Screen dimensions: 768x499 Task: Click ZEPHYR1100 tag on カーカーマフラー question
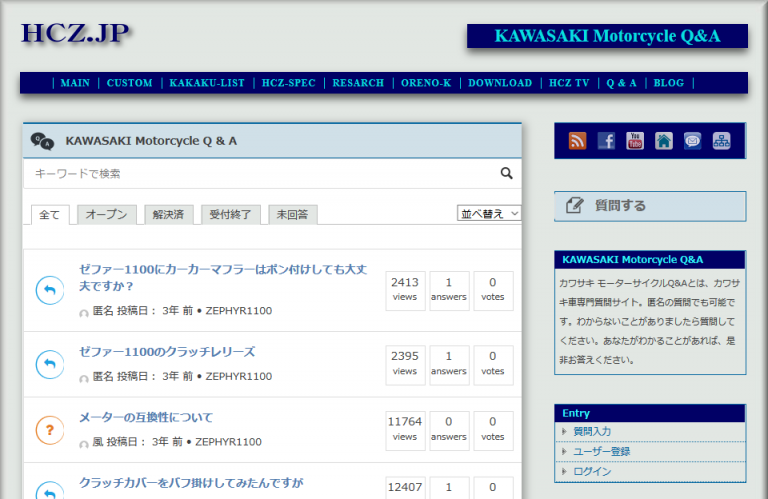pos(239,311)
